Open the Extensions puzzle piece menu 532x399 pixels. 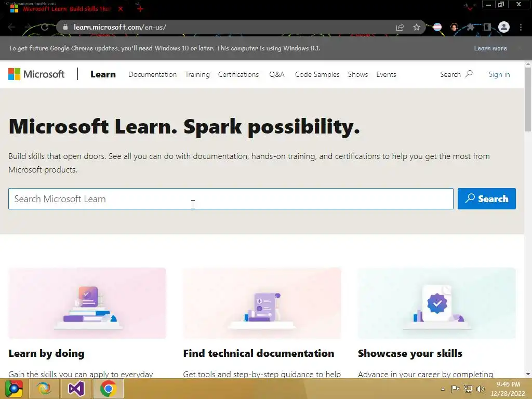click(470, 27)
